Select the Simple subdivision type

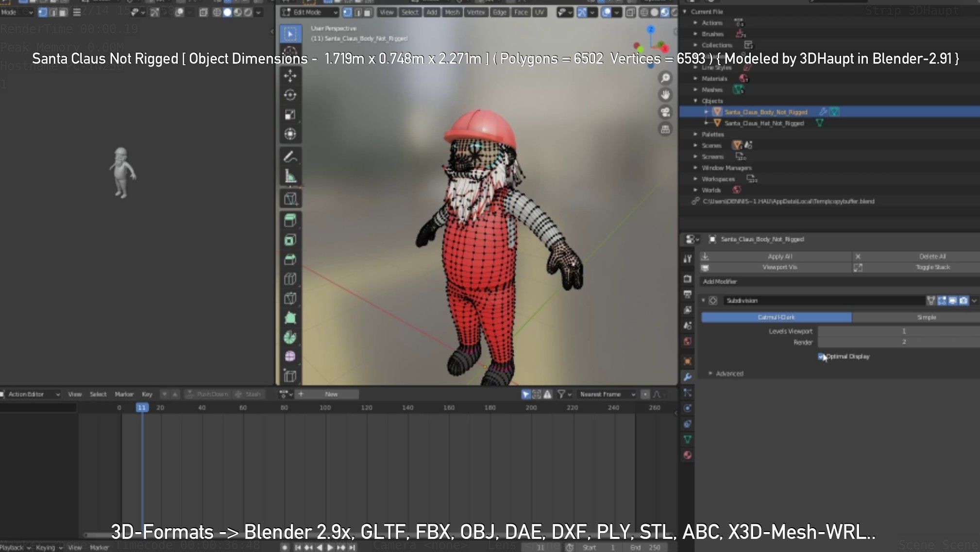pyautogui.click(x=916, y=317)
